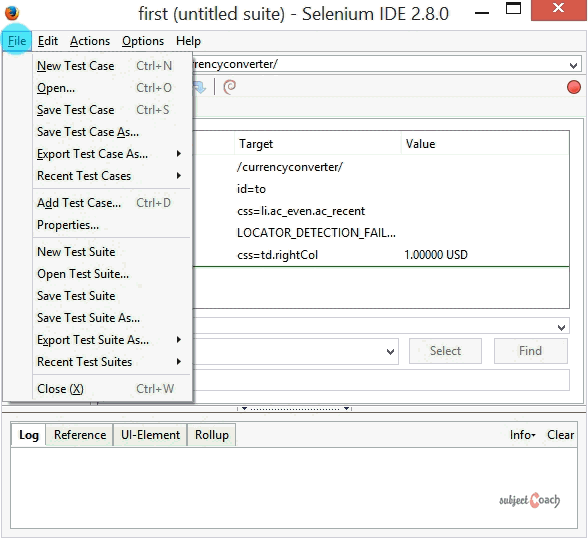Select Open Test Suite...
Screen dimensions: 588x540
(x=112, y=274)
